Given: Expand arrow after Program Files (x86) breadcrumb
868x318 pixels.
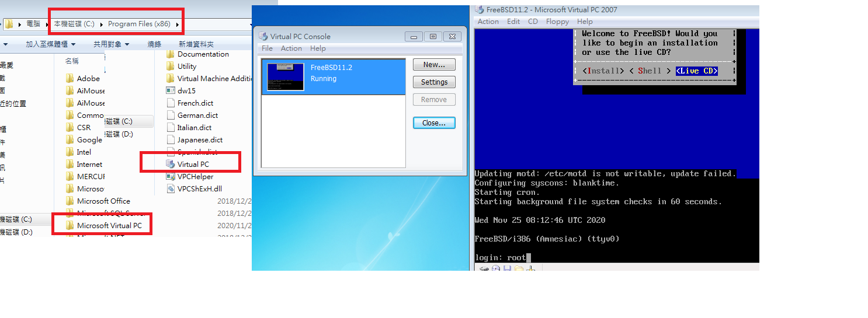Looking at the screenshot, I should pos(177,25).
